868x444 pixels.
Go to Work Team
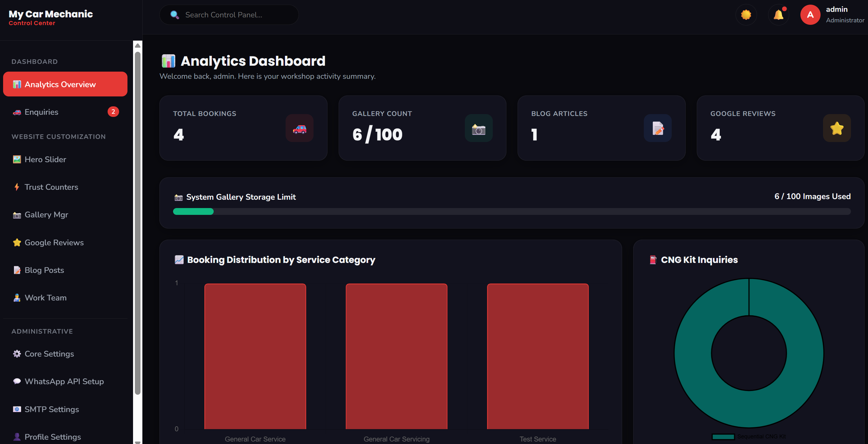[65, 298]
